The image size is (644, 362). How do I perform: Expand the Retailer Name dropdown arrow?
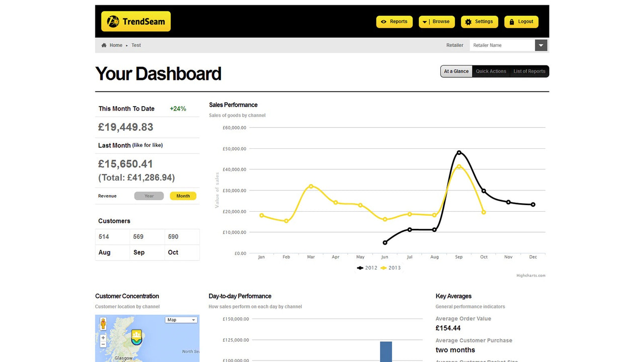(x=541, y=45)
